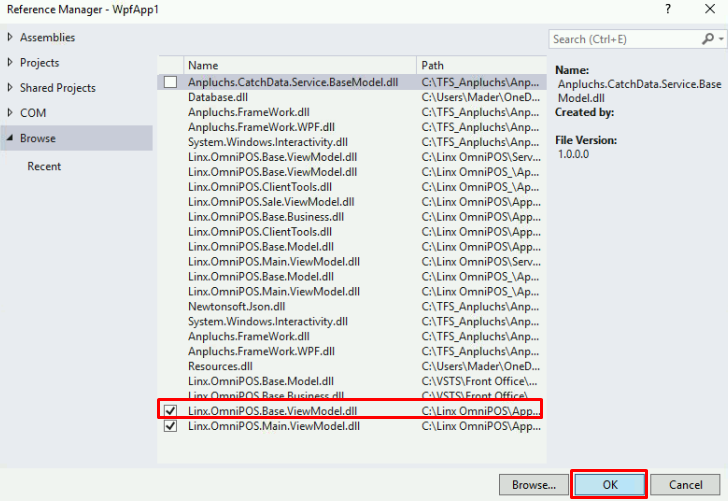The width and height of the screenshot is (728, 503).
Task: Click the 1.0.0.0 file version value
Action: pyautogui.click(x=573, y=154)
